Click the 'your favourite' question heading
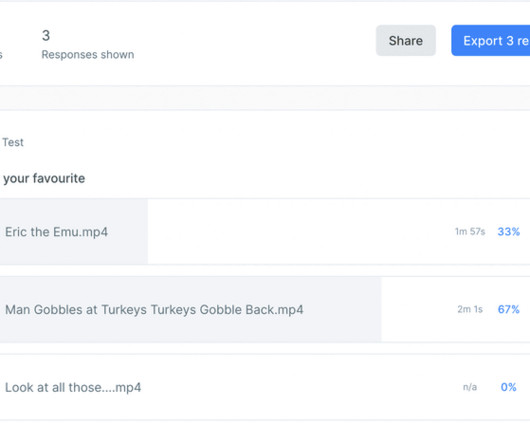Image resolution: width=530 pixels, height=443 pixels. pos(44,178)
